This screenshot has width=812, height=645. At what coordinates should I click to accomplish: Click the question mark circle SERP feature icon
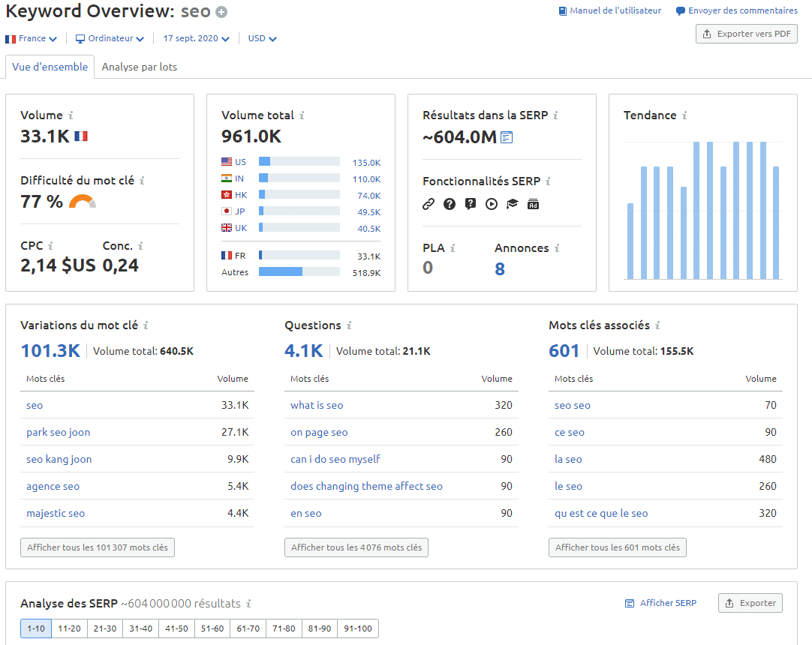tap(450, 204)
